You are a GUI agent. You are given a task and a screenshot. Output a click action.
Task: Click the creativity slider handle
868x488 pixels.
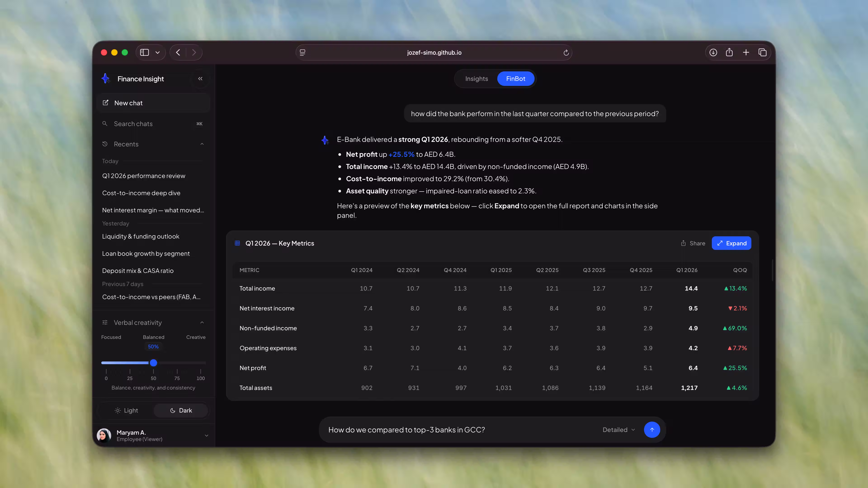click(x=153, y=363)
